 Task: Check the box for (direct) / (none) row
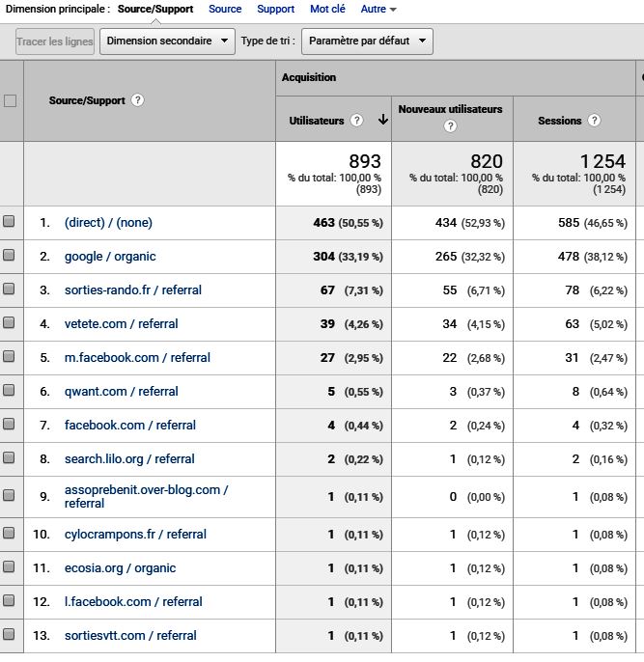(9, 221)
